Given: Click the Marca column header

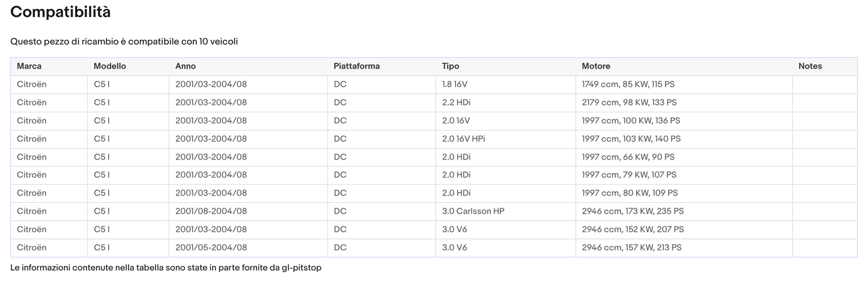Looking at the screenshot, I should point(29,66).
